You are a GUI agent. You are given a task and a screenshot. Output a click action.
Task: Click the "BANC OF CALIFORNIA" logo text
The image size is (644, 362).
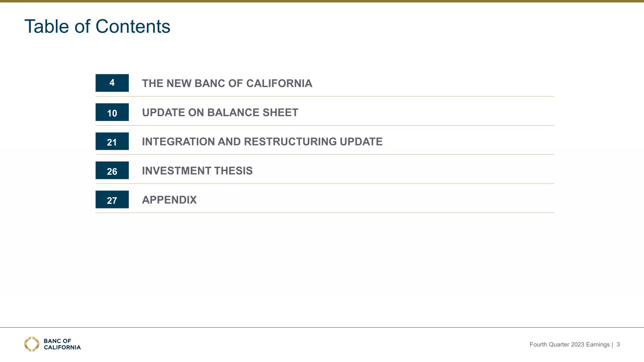[x=62, y=344]
